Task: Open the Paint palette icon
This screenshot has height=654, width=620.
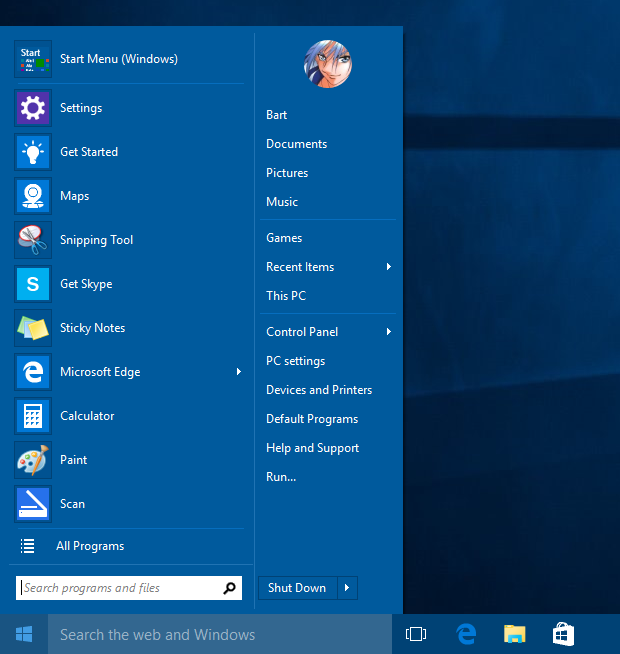Action: tap(33, 460)
